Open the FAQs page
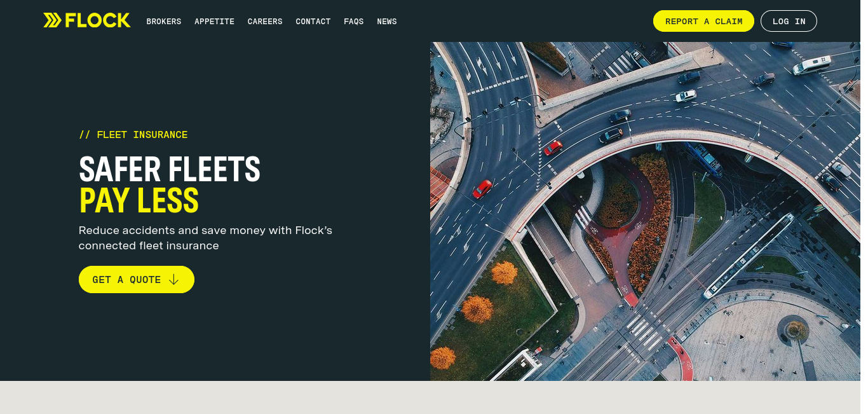The height and width of the screenshot is (414, 868). 354,22
